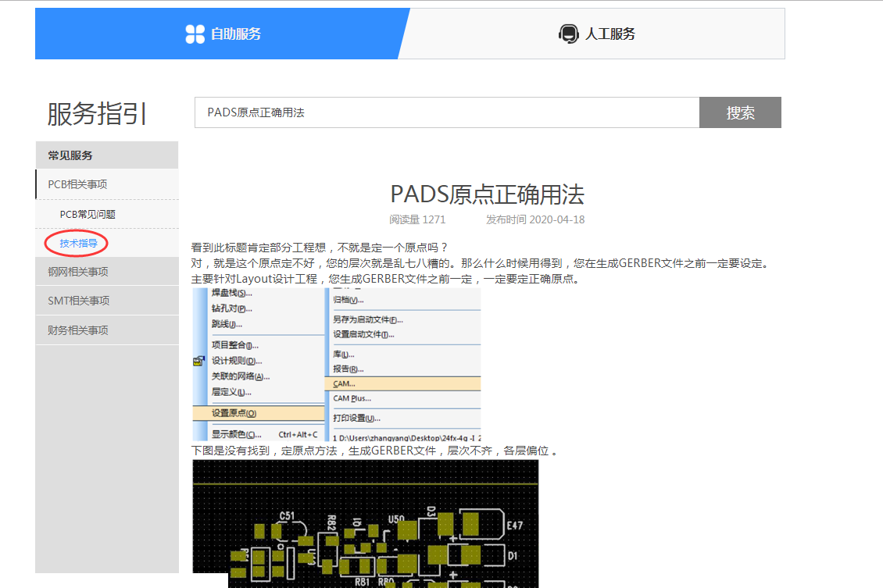This screenshot has width=883, height=588.
Task: Click the 阅读量 1271 read count
Action: [417, 219]
